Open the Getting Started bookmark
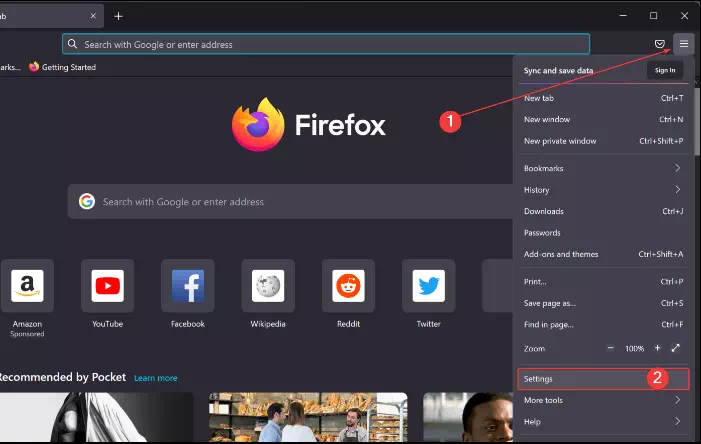701x444 pixels. coord(63,67)
